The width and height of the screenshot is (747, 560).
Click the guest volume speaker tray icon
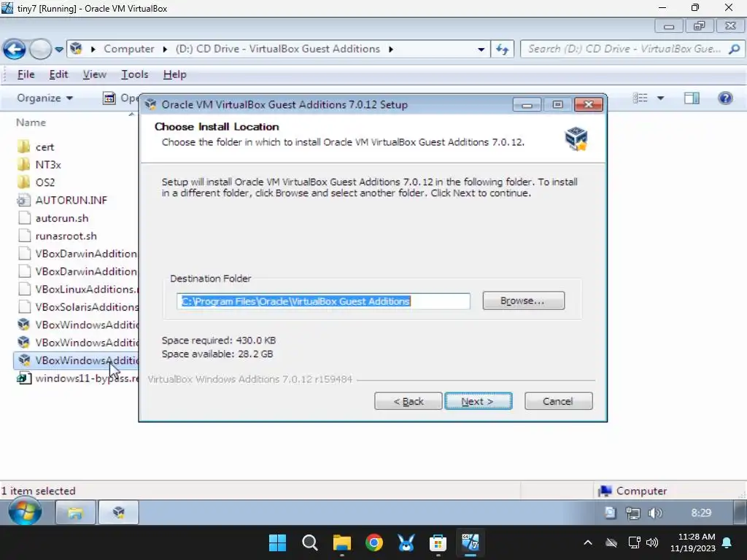655,513
